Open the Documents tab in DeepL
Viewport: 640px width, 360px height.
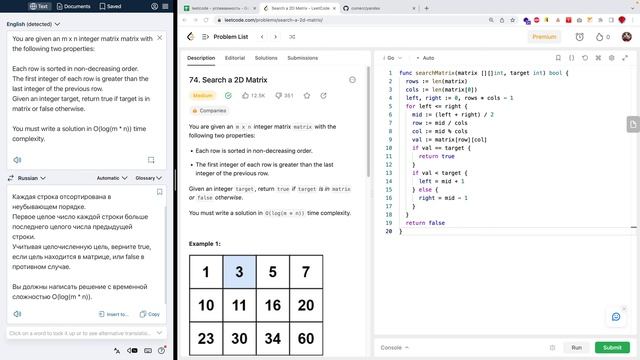pyautogui.click(x=73, y=6)
